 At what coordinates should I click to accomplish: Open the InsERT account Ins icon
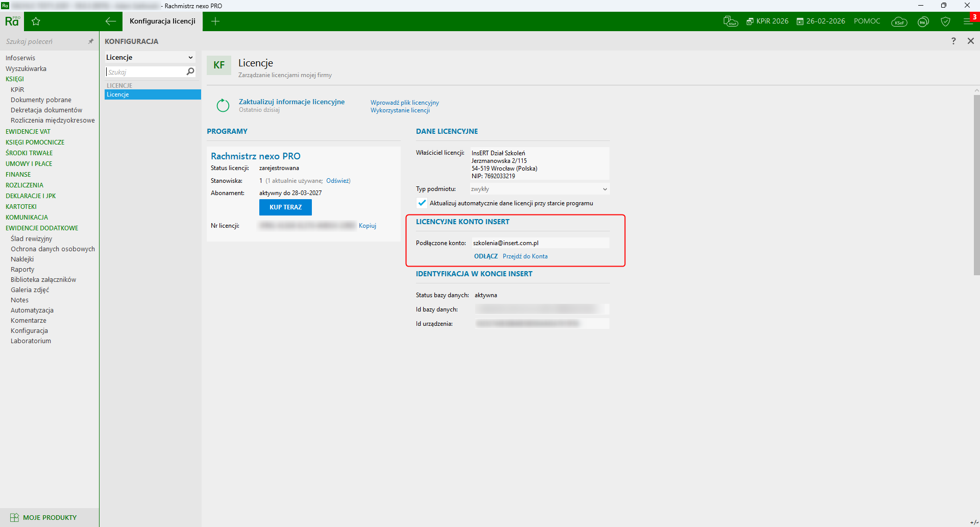tap(923, 22)
